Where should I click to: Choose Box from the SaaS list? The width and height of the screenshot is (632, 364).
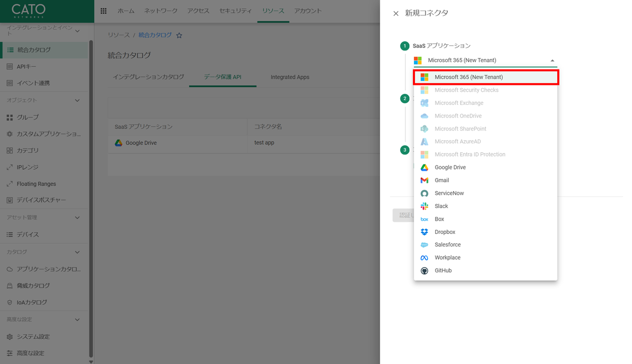pyautogui.click(x=486, y=219)
